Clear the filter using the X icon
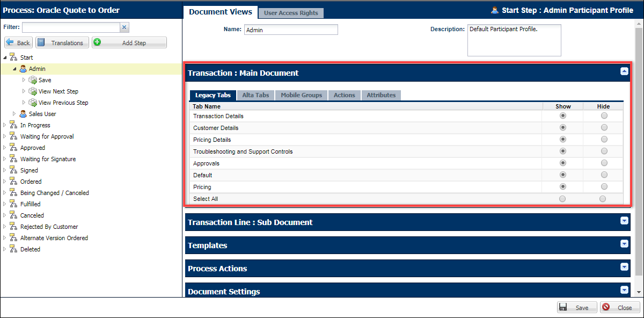644x318 pixels. point(124,26)
